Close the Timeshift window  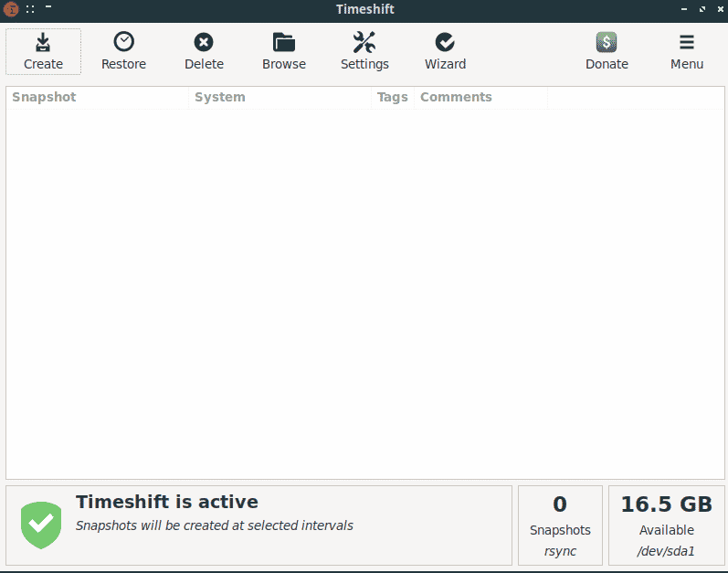tap(720, 9)
